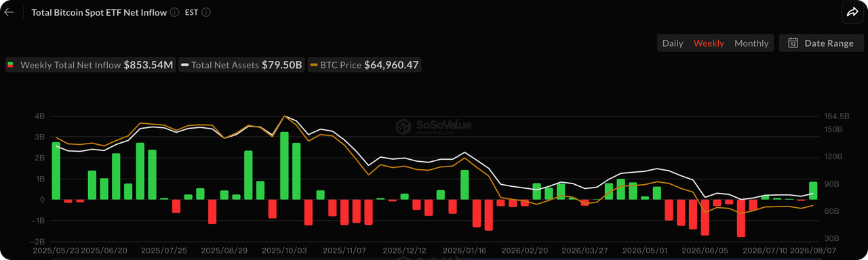Click the 2026/06/05 x-axis date label
The height and width of the screenshot is (260, 868).
point(705,251)
